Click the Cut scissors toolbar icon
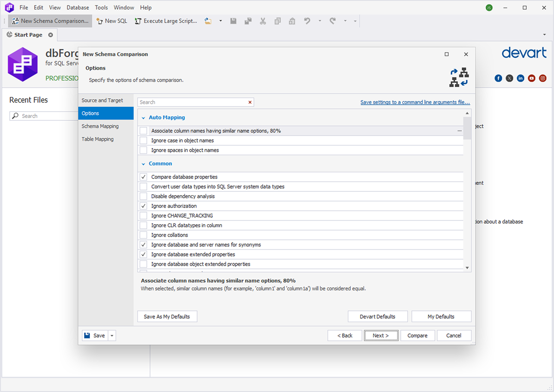 [x=263, y=21]
